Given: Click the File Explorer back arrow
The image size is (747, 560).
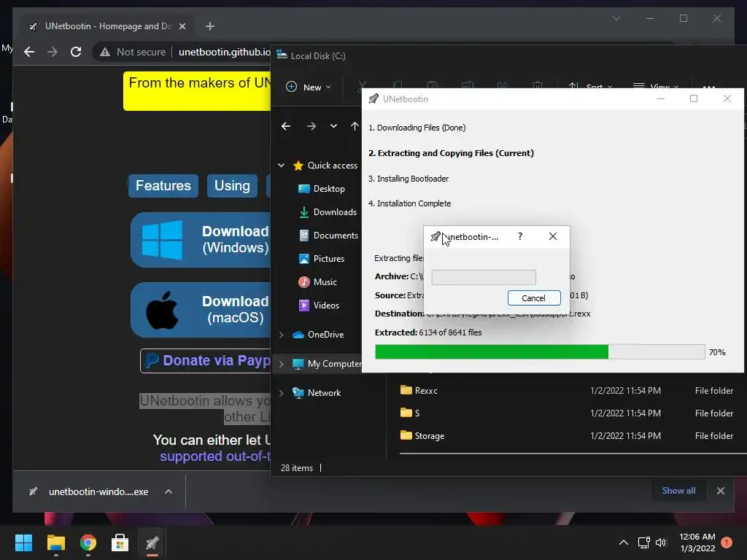Looking at the screenshot, I should pyautogui.click(x=286, y=126).
